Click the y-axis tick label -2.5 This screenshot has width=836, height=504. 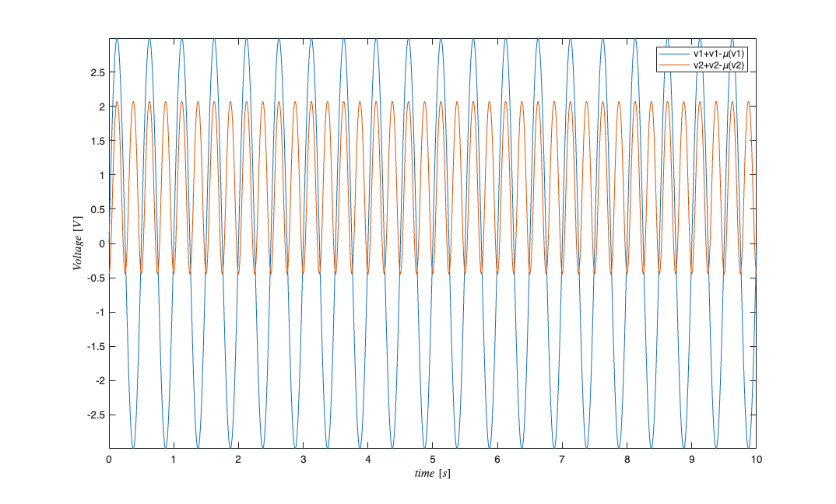coord(96,415)
